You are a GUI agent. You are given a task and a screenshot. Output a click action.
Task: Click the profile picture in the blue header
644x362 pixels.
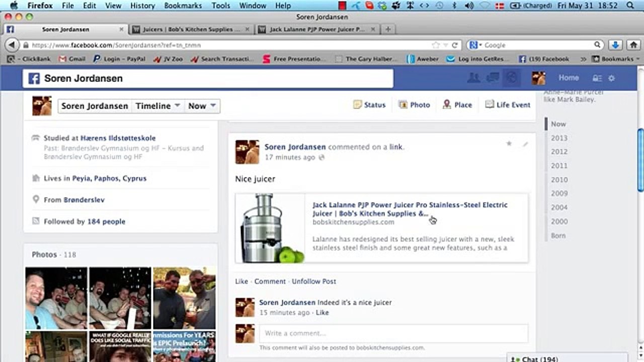point(539,78)
